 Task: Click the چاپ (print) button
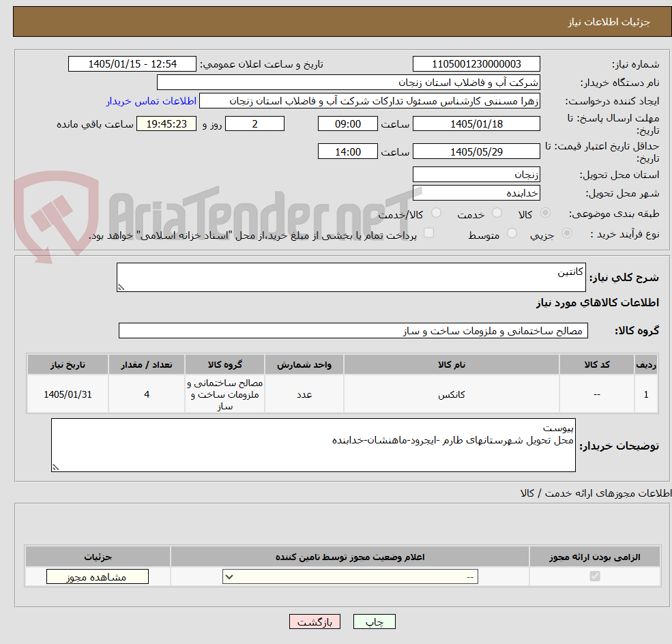tap(374, 621)
